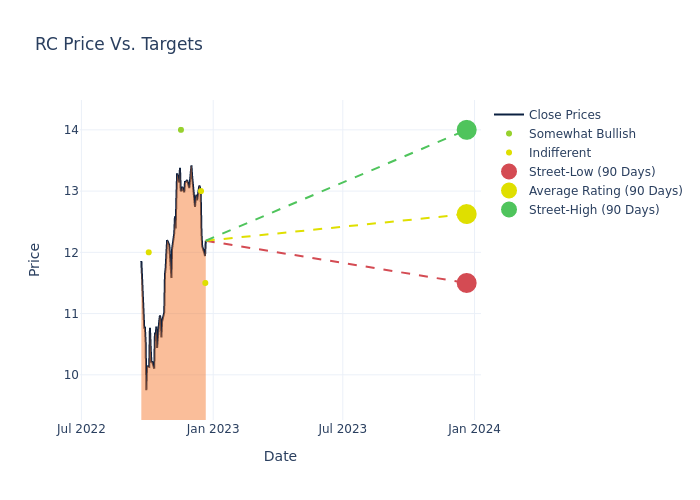
Task: Select the Indifferent dot at price 11.5
Action: click(x=205, y=283)
